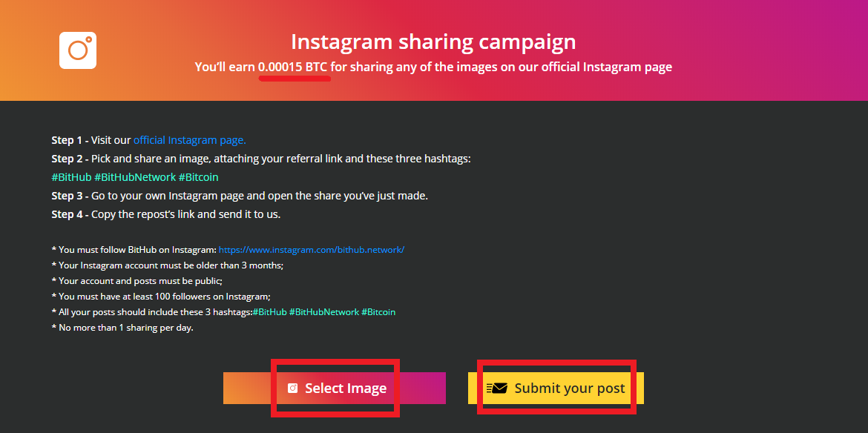Open the official Instagram page link

[x=189, y=140]
